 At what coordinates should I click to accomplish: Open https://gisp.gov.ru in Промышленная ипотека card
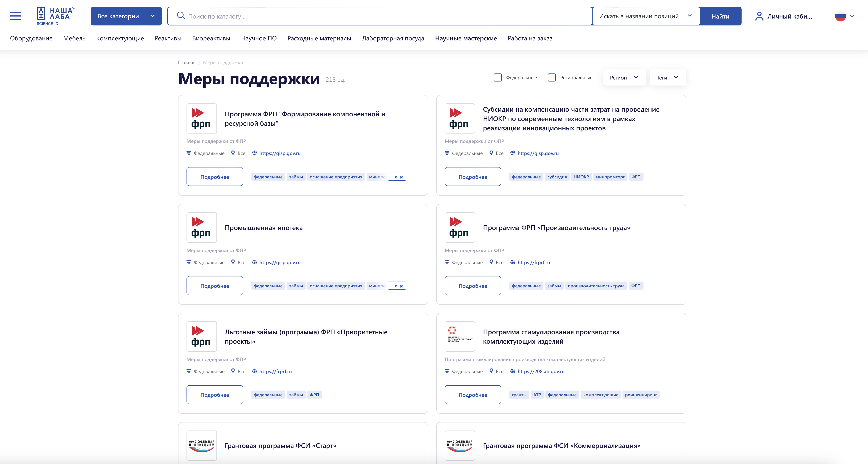coord(280,262)
